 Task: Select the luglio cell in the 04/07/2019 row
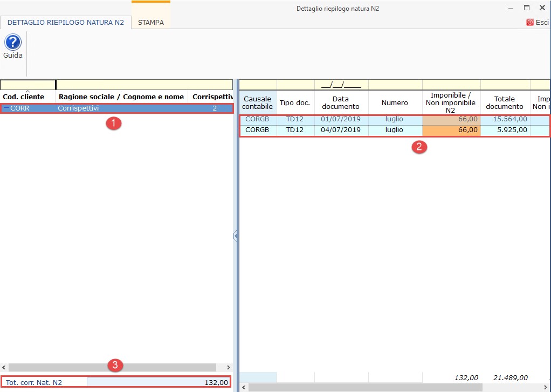pos(395,130)
